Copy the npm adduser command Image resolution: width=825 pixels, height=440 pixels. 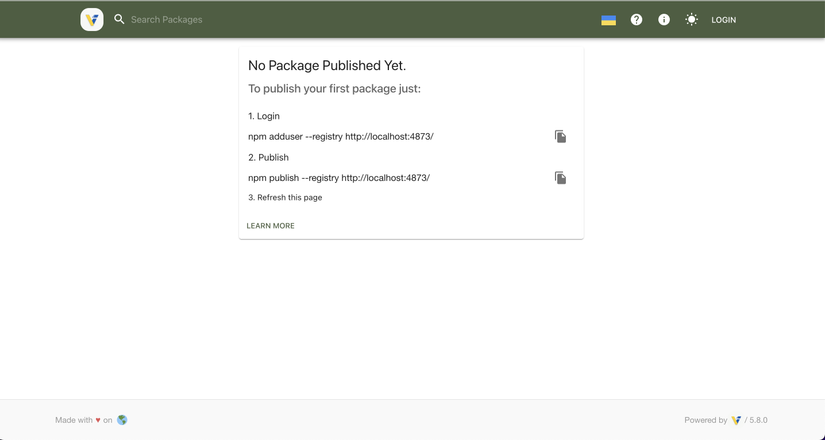click(560, 136)
